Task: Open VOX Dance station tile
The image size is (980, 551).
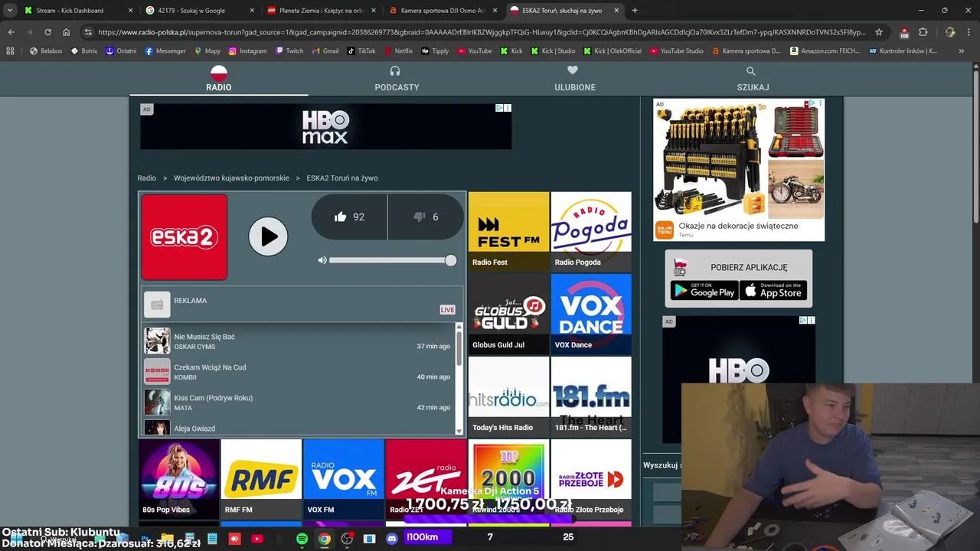Action: pos(591,314)
